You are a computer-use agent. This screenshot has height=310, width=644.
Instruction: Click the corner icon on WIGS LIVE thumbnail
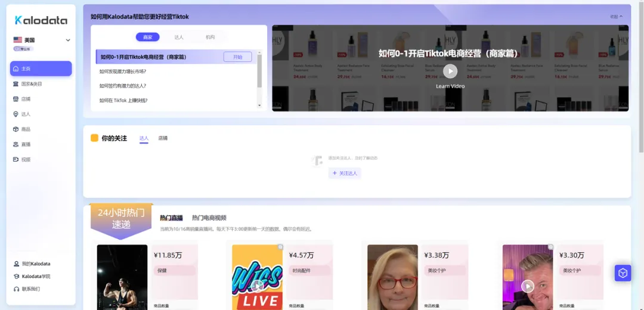280,247
